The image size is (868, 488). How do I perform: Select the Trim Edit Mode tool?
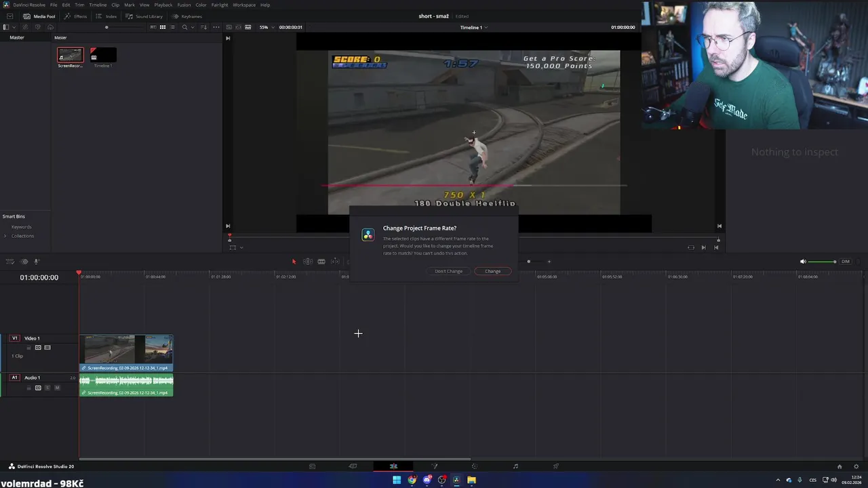click(307, 262)
